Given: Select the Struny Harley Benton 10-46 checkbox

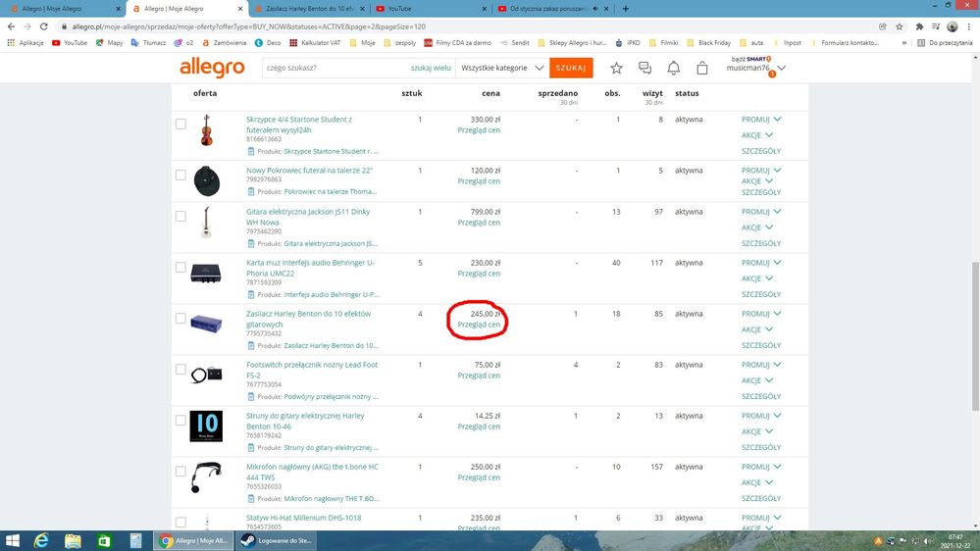Looking at the screenshot, I should [181, 421].
